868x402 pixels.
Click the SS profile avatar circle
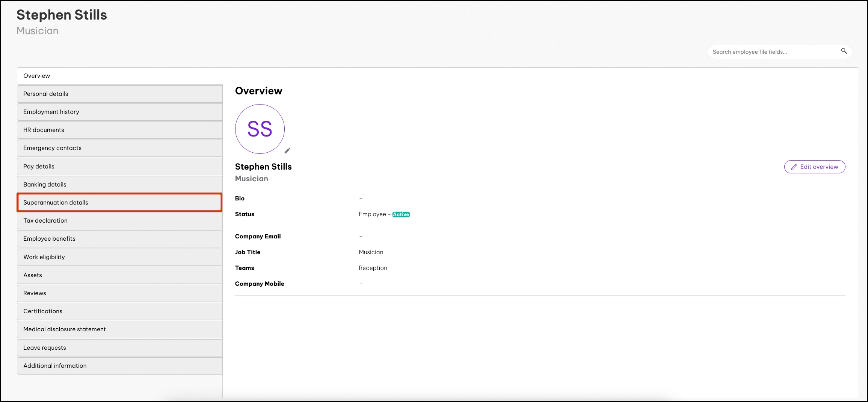click(260, 129)
